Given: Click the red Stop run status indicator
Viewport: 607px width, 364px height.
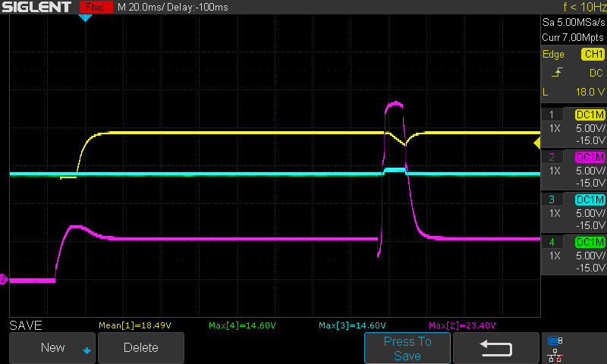Looking at the screenshot, I should [x=96, y=7].
